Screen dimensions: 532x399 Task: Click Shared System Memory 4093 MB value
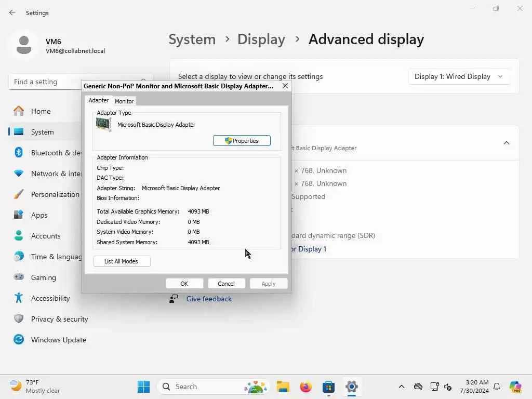[x=198, y=242]
